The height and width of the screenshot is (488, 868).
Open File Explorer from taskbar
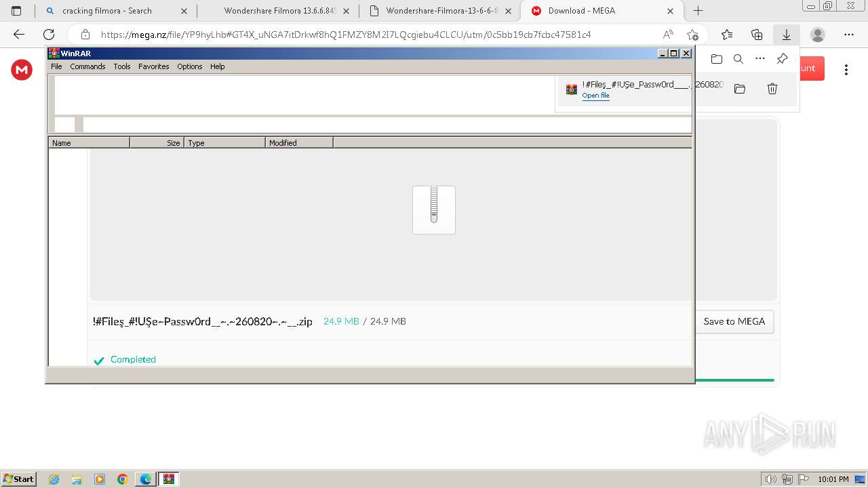tap(77, 479)
